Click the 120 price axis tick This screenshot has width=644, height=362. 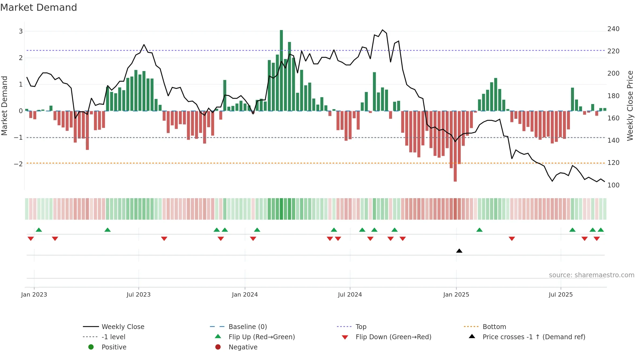tap(613, 162)
